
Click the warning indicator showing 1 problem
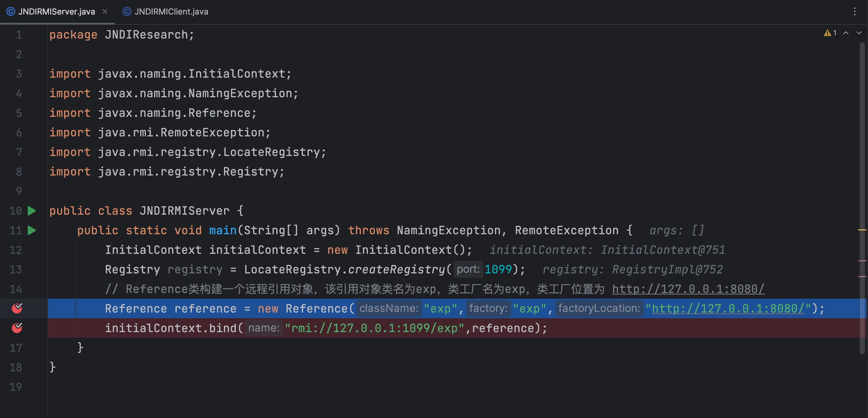tap(830, 33)
